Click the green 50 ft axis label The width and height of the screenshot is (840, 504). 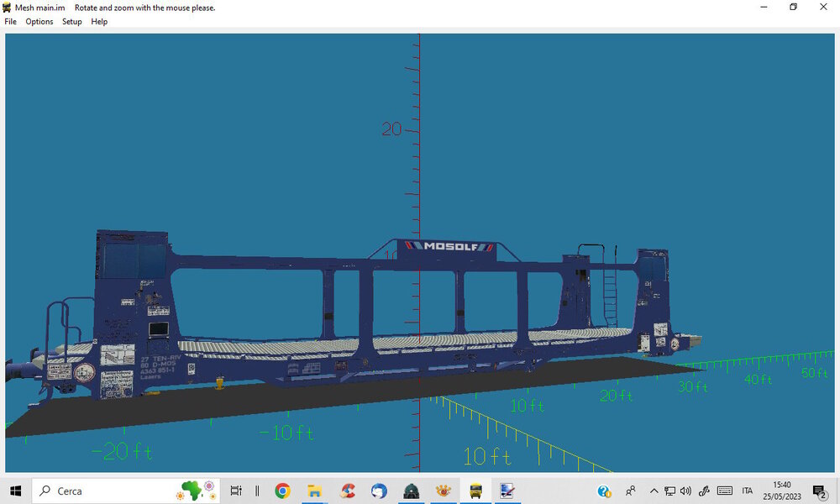814,372
